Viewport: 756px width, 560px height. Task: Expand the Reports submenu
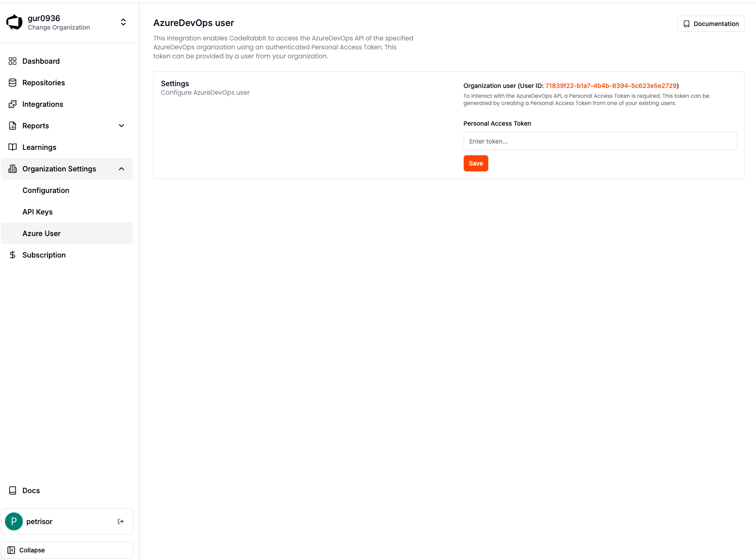121,126
